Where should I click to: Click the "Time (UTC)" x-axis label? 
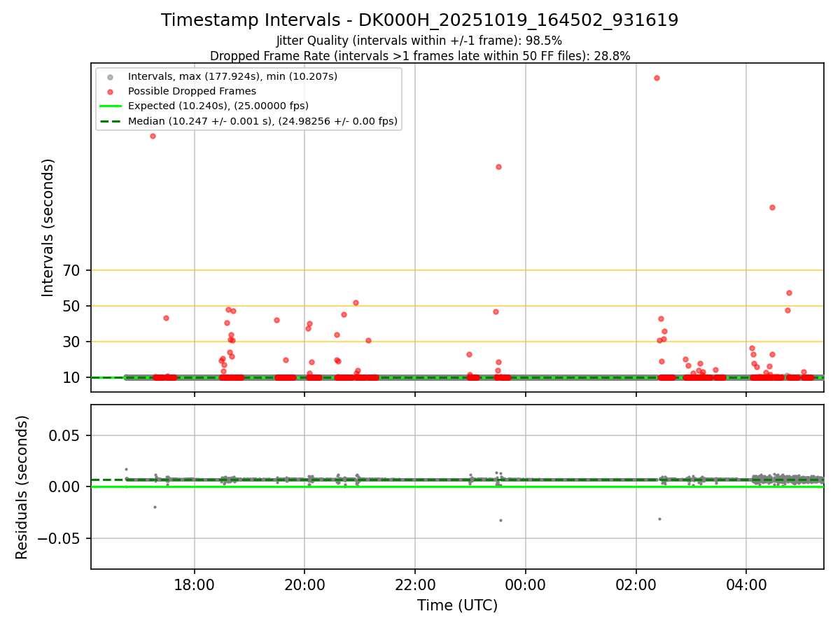(x=457, y=605)
